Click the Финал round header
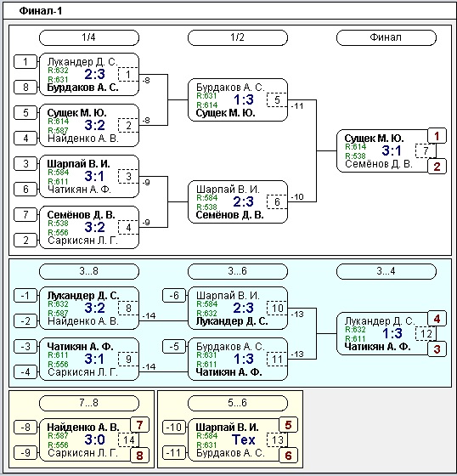The height and width of the screenshot is (476, 457). pyautogui.click(x=386, y=37)
